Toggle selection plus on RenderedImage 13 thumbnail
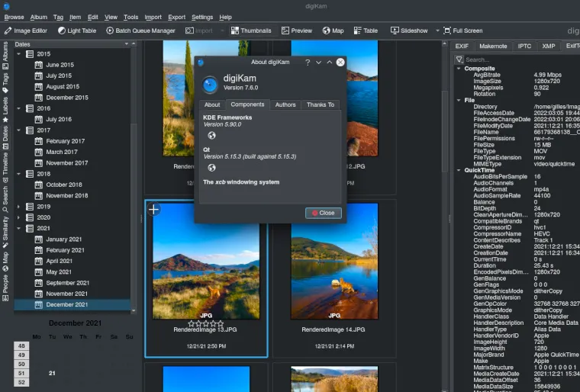The width and height of the screenshot is (580, 392). point(153,209)
